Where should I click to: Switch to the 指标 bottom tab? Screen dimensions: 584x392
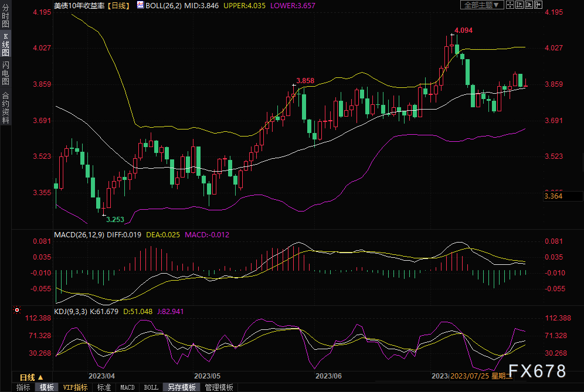pos(23,387)
